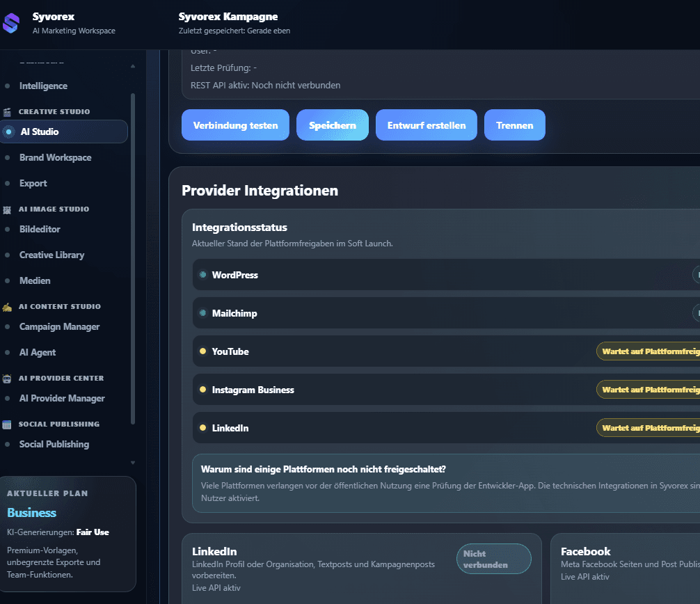Click 'Letzte Prüfung: -' text
This screenshot has width=700, height=604.
(x=223, y=68)
